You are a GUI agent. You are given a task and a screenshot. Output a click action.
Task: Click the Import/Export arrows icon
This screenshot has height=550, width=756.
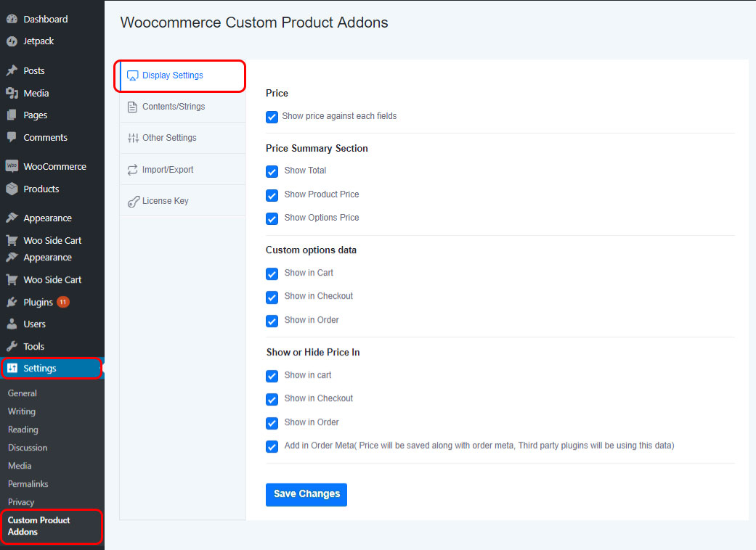coord(133,170)
